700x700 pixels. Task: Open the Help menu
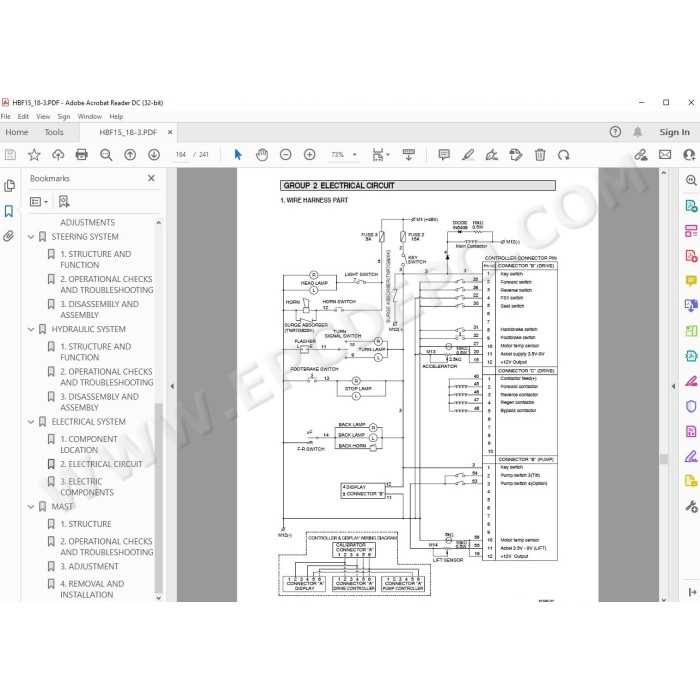[x=116, y=117]
